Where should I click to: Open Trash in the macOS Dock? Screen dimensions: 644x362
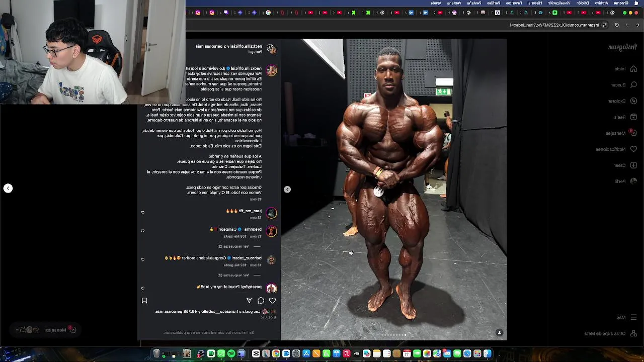(x=156, y=354)
